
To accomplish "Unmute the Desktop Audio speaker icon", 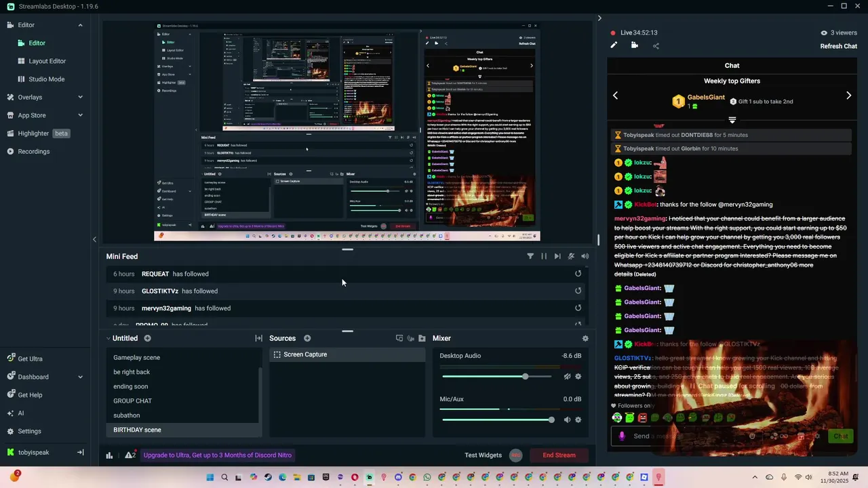I will 567,376.
